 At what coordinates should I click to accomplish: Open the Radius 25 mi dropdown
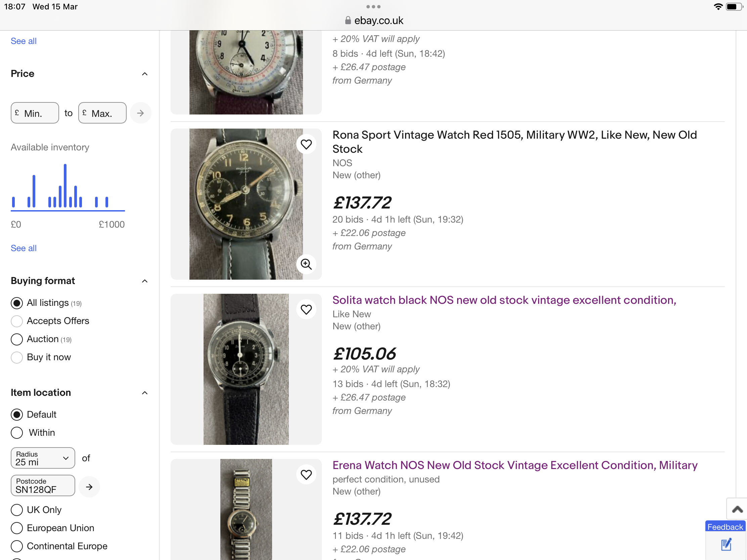[43, 458]
